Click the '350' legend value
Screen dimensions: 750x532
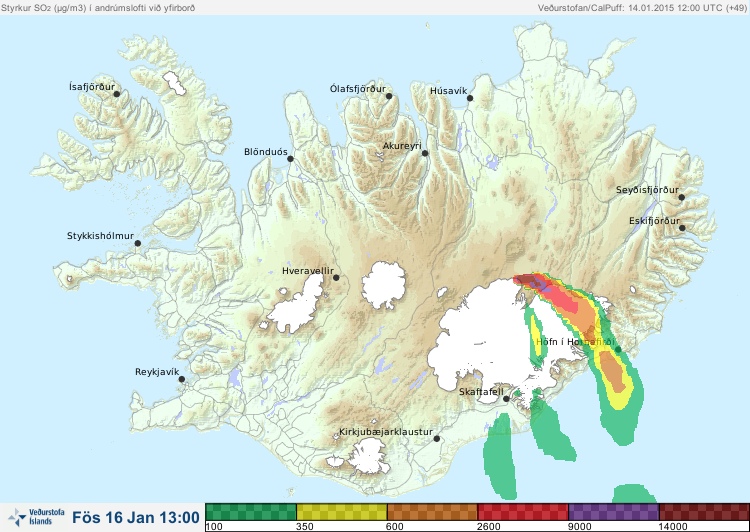click(x=305, y=527)
